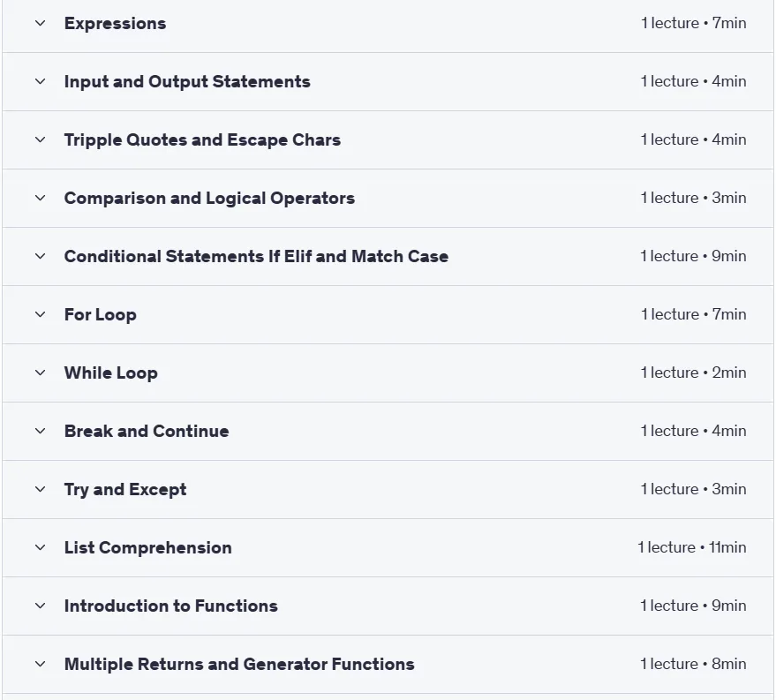Expand Multiple Returns and Generator Functions chevron

41,665
